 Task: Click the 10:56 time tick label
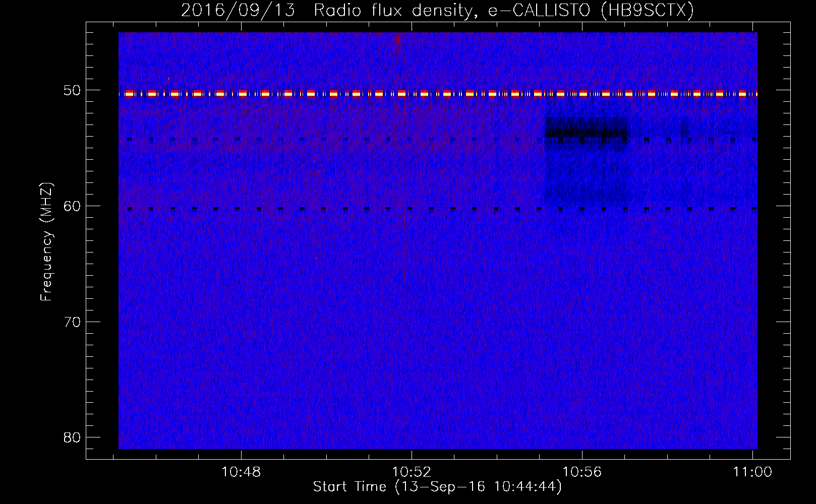[582, 472]
